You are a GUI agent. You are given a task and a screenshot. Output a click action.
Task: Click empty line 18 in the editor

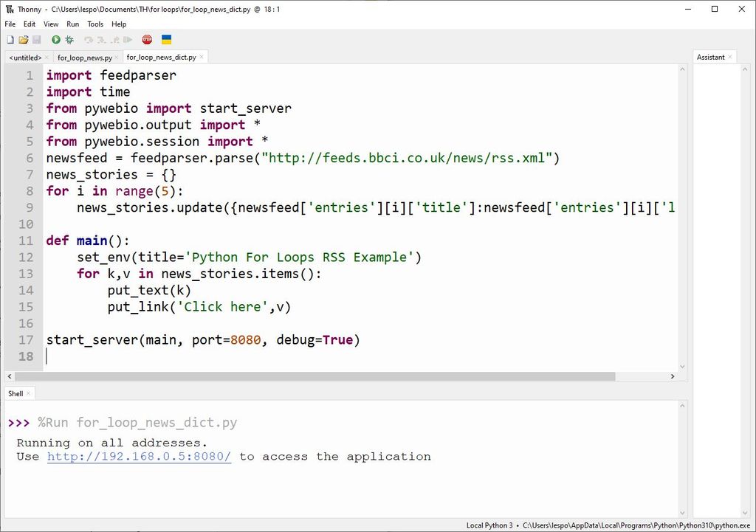tap(362, 356)
